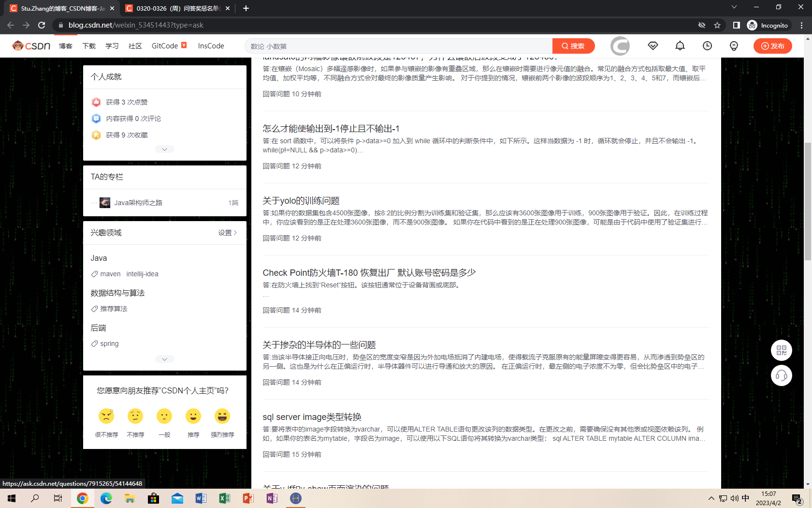Select the 一般 neutral face
The height and width of the screenshot is (508, 812).
tap(164, 416)
